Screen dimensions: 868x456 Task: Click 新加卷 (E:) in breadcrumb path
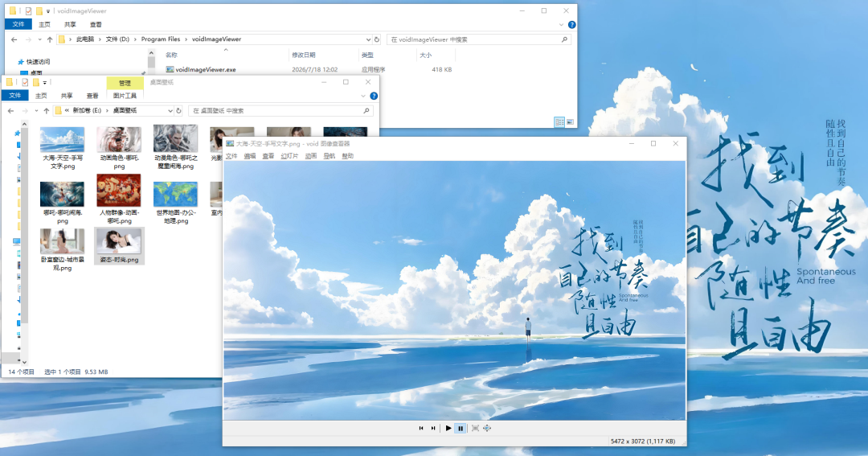tap(87, 111)
